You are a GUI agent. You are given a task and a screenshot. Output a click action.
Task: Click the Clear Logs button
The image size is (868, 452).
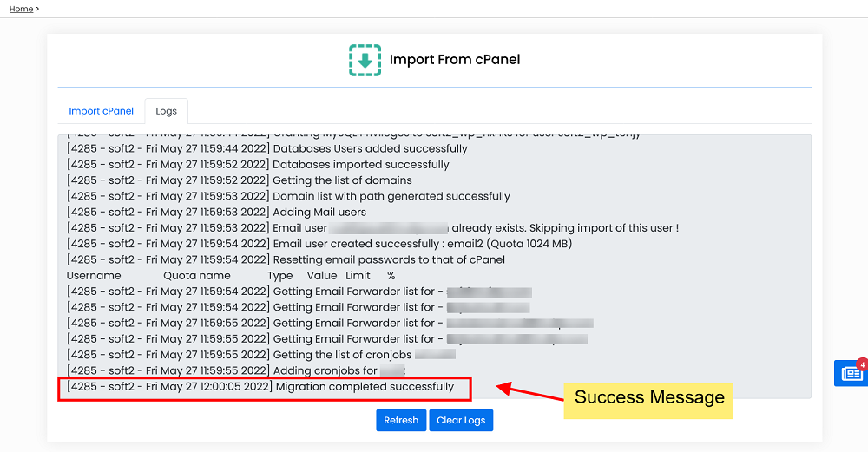click(x=461, y=420)
